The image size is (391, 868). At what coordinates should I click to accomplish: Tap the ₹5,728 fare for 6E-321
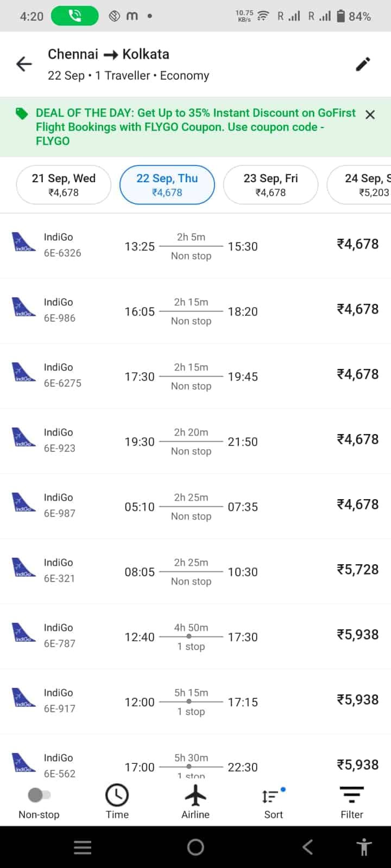click(357, 570)
